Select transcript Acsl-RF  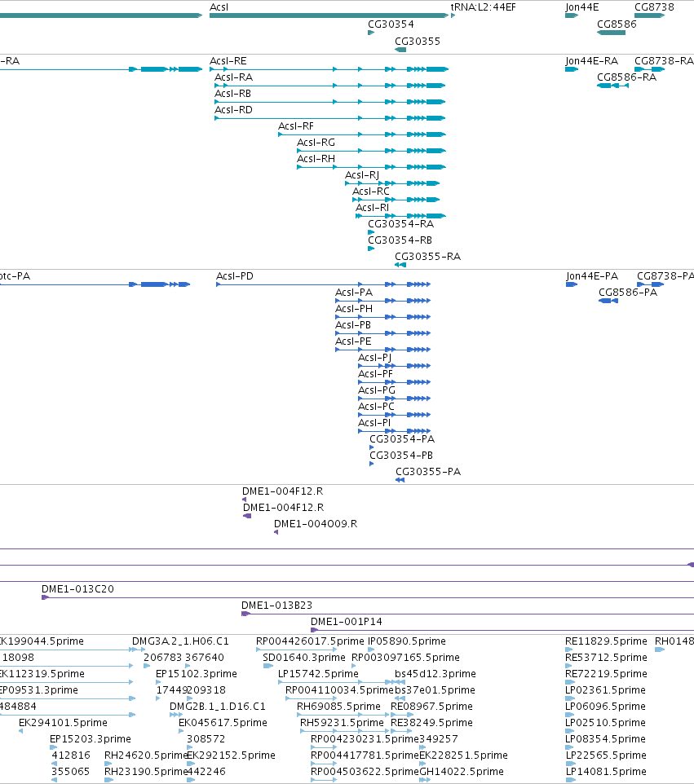click(x=296, y=126)
